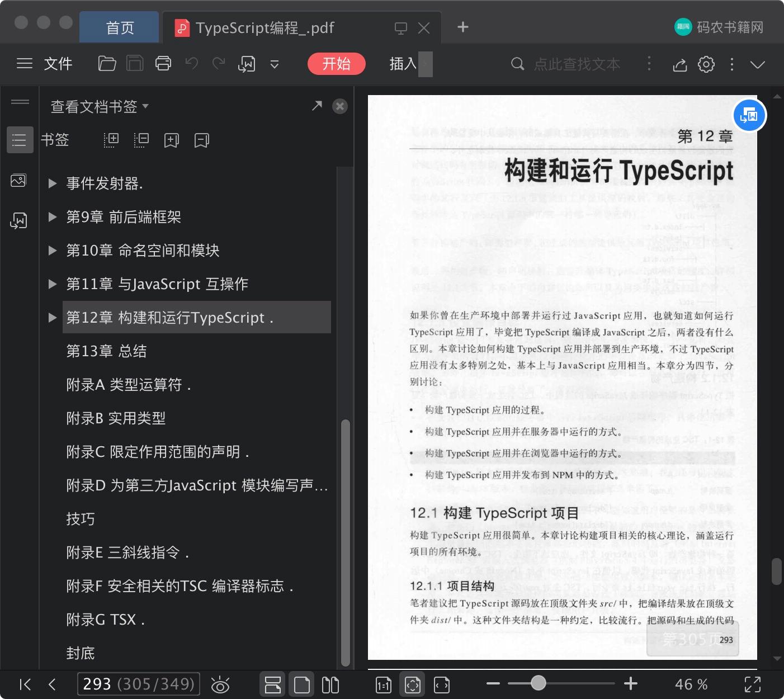Click the print icon in toolbar

click(163, 64)
